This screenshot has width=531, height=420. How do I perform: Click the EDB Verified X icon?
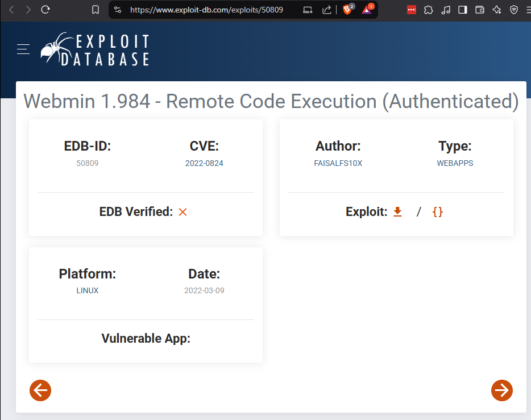pyautogui.click(x=182, y=212)
